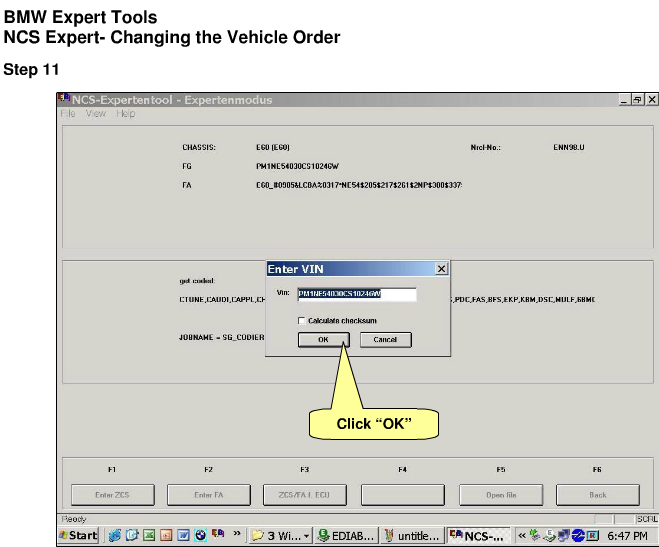
Task: Click the blue round tray icon
Action: 578,535
